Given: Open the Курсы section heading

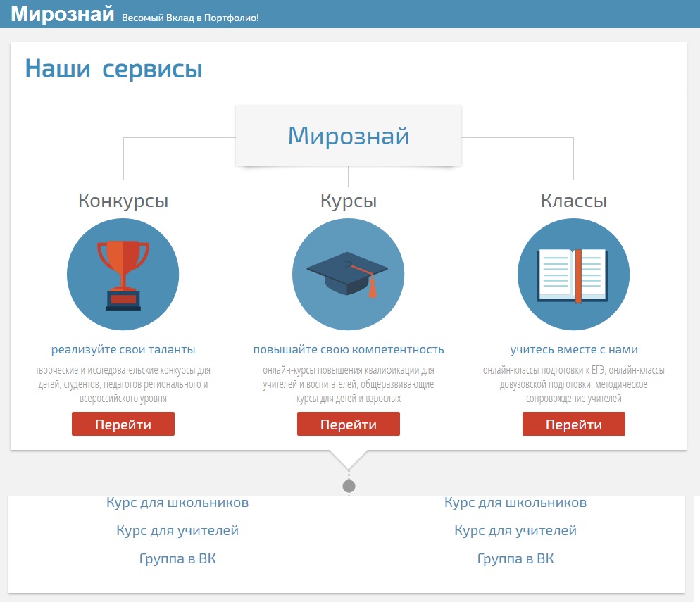Looking at the screenshot, I should point(348,201).
